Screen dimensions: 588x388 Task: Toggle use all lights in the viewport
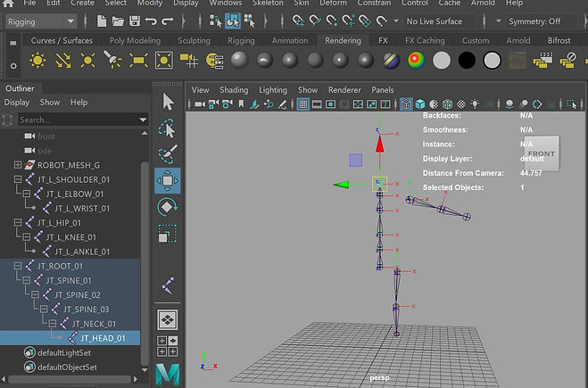[x=475, y=103]
